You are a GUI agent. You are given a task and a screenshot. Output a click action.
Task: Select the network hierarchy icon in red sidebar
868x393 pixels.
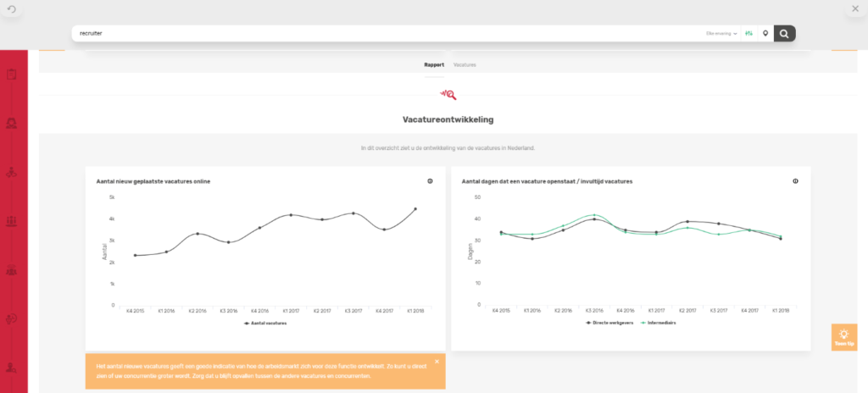(x=11, y=173)
